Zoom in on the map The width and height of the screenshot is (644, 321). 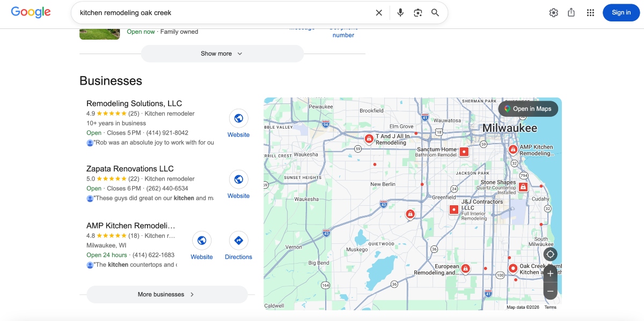click(x=550, y=273)
